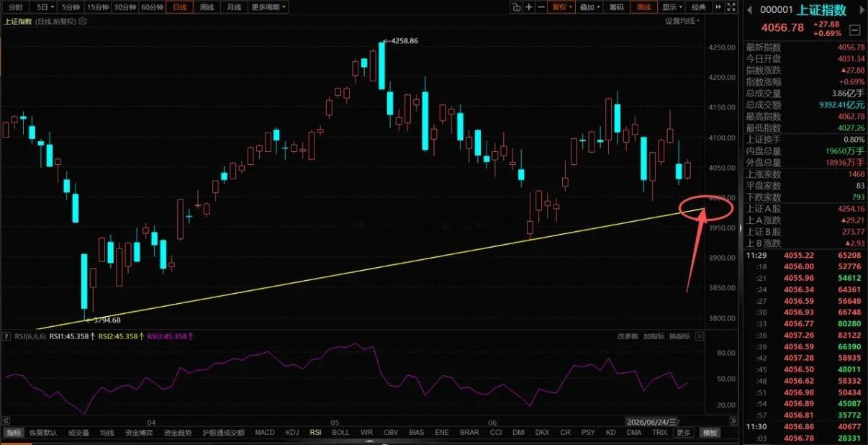Go to next stock with right arrow
The height and width of the screenshot is (445, 868).
861,10
